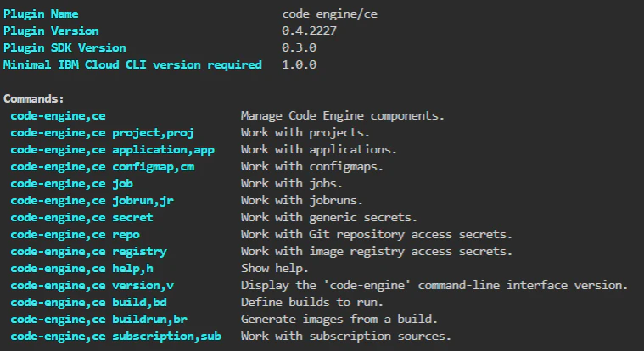Select the value 'code-engine/ce'
The height and width of the screenshot is (351, 644).
pyautogui.click(x=329, y=14)
